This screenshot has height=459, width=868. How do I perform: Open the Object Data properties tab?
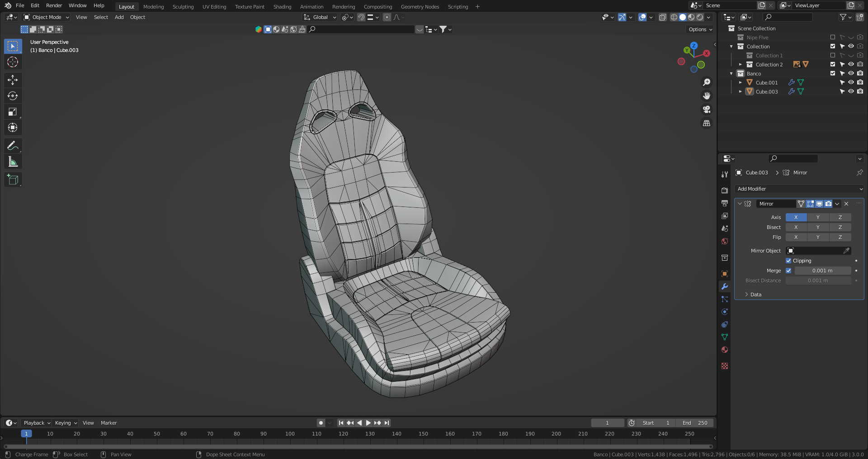(725, 337)
